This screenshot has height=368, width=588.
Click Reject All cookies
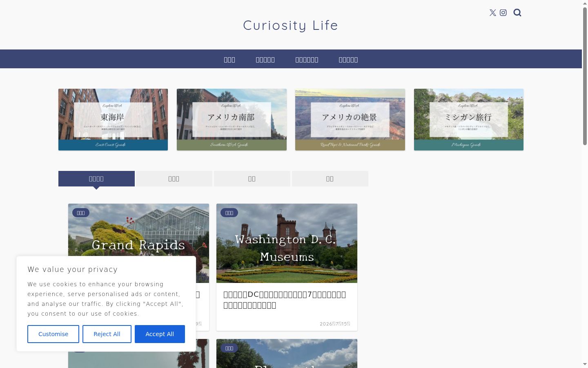(x=107, y=334)
